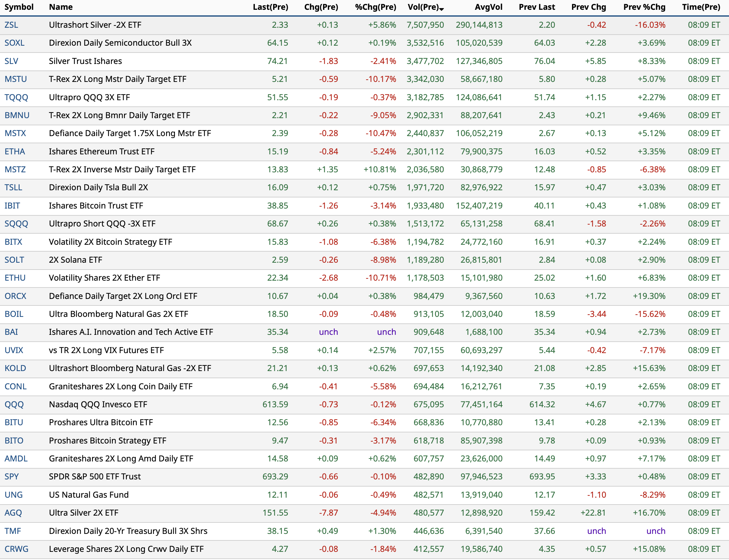This screenshot has width=729, height=560.
Task: Click the Vol(Pre) sort arrow icon
Action: 441,9
